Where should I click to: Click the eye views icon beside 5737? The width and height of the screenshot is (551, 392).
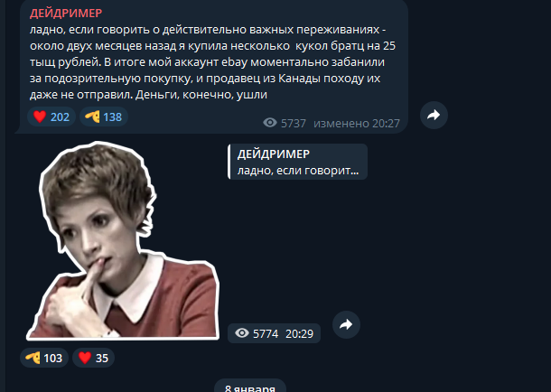[x=270, y=123]
